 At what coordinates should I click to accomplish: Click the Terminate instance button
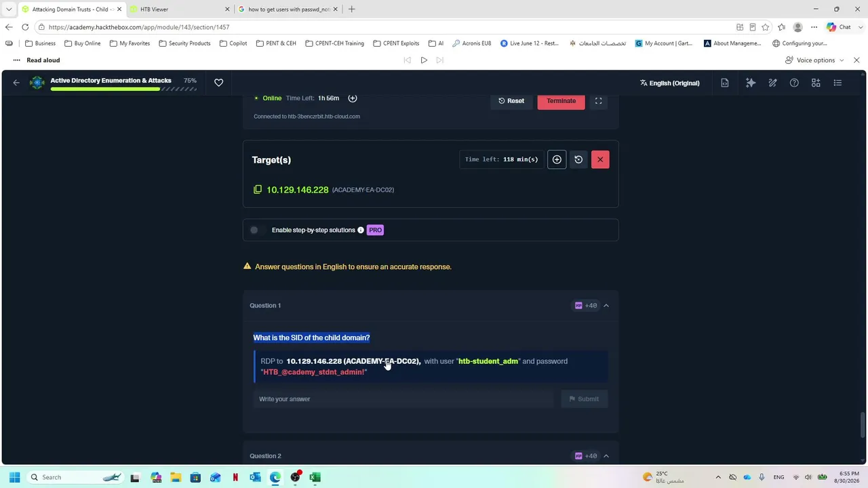pyautogui.click(x=561, y=101)
